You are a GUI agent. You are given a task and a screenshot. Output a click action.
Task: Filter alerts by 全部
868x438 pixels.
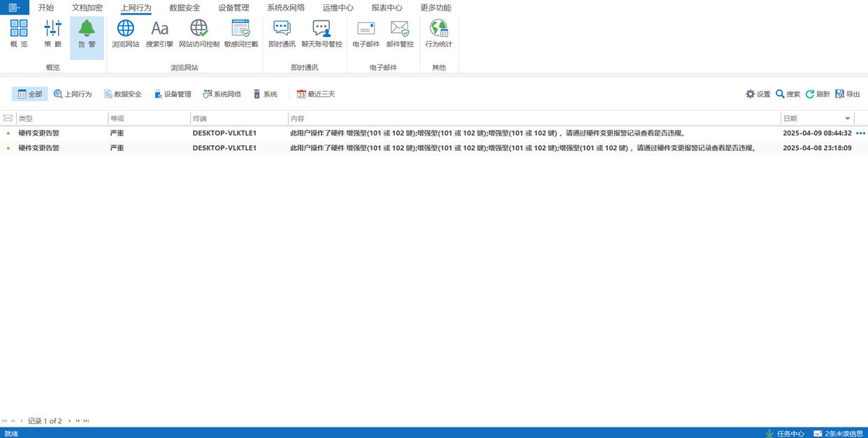(x=30, y=94)
